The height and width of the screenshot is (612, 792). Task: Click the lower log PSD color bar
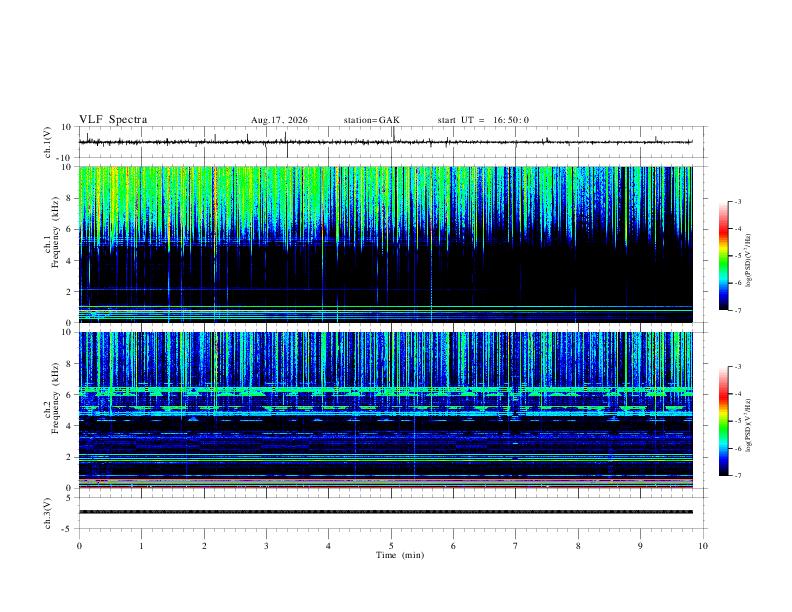[723, 421]
